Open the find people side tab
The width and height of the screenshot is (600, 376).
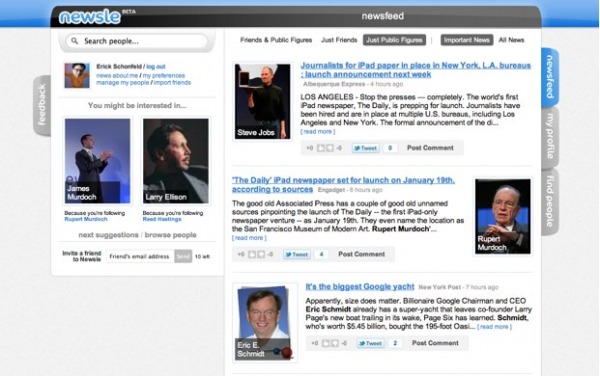[550, 202]
